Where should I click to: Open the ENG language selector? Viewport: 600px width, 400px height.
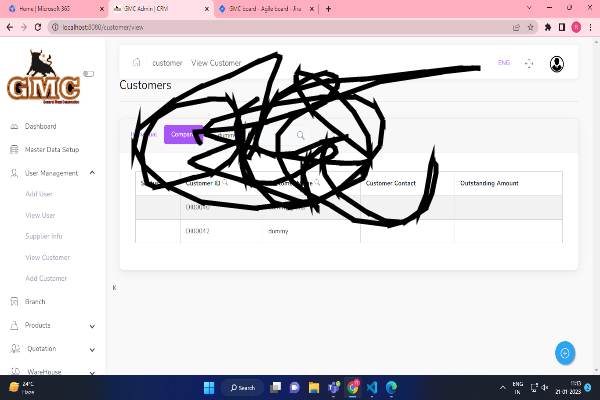tap(504, 63)
